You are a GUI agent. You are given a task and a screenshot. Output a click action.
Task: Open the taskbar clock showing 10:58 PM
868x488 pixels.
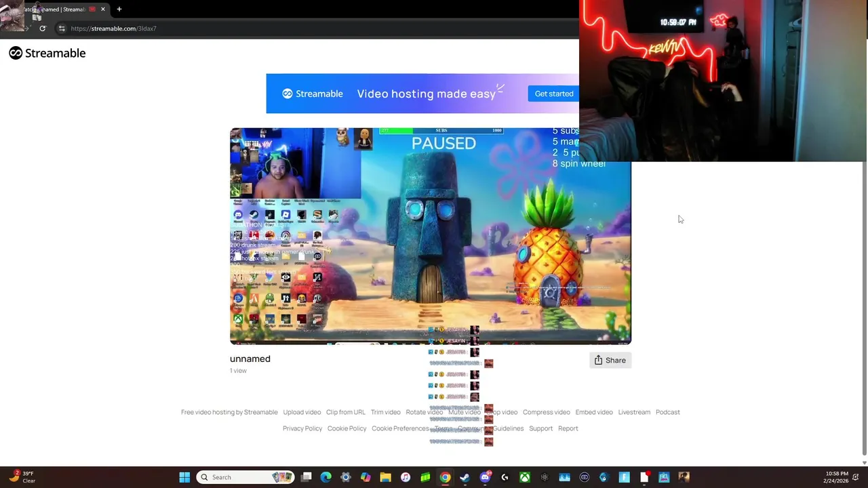836,477
